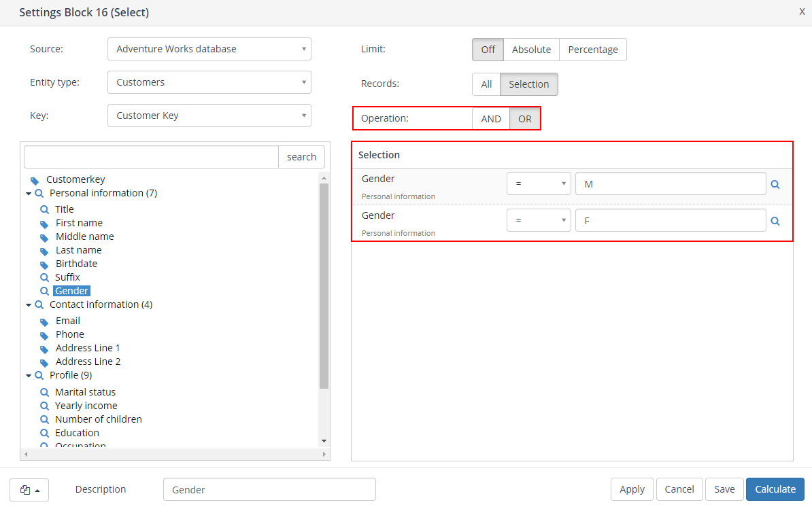The height and width of the screenshot is (511, 812).
Task: Click the search icon beside Yearly income
Action: (x=44, y=406)
